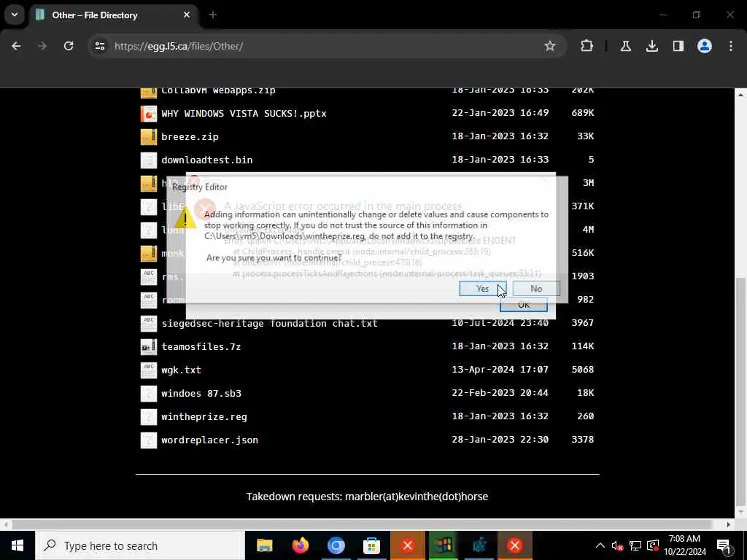
Task: Open wintheprize.reg link
Action: click(204, 416)
